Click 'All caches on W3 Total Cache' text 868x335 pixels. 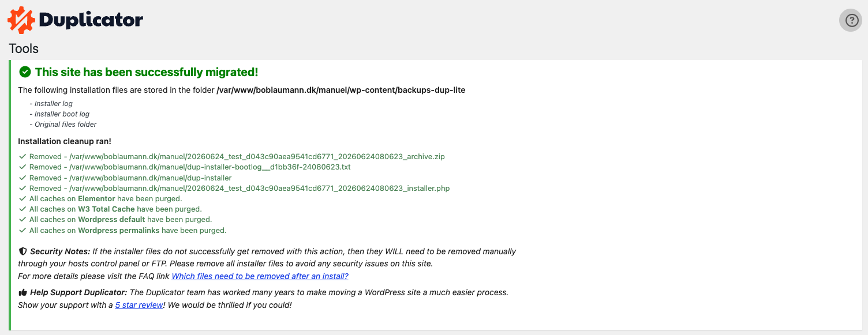(82, 209)
